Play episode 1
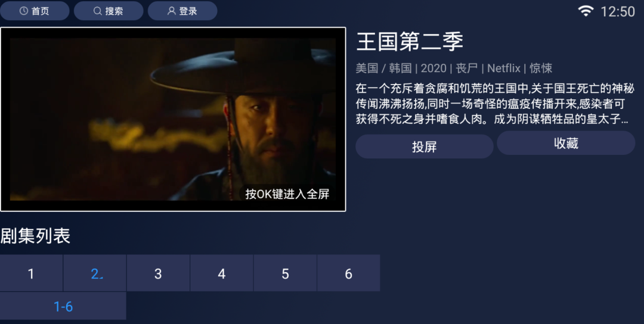This screenshot has height=324, width=644. pos(31,273)
